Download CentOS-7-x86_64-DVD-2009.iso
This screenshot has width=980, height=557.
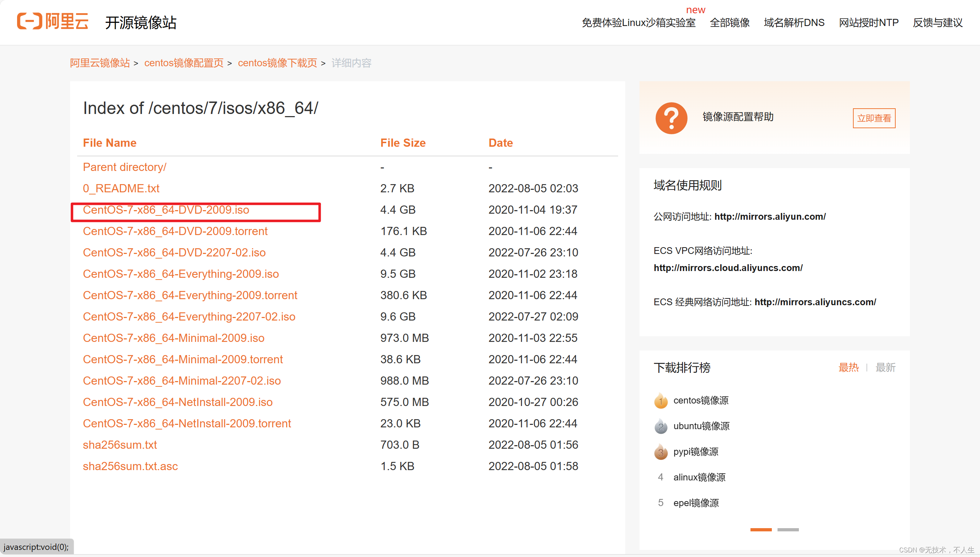[x=166, y=210]
